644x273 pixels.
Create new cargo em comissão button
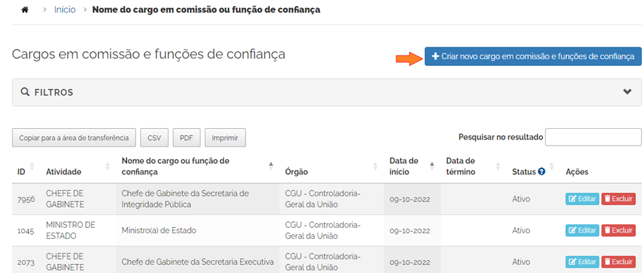pos(533,57)
